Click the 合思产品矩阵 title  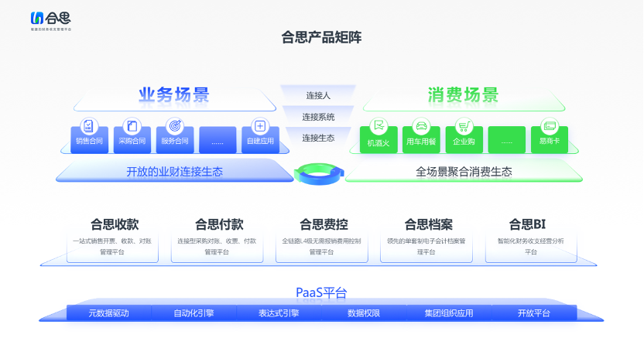point(321,37)
